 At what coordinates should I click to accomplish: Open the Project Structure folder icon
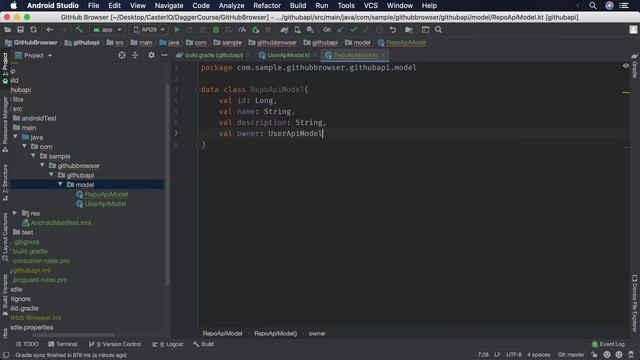coord(409,30)
